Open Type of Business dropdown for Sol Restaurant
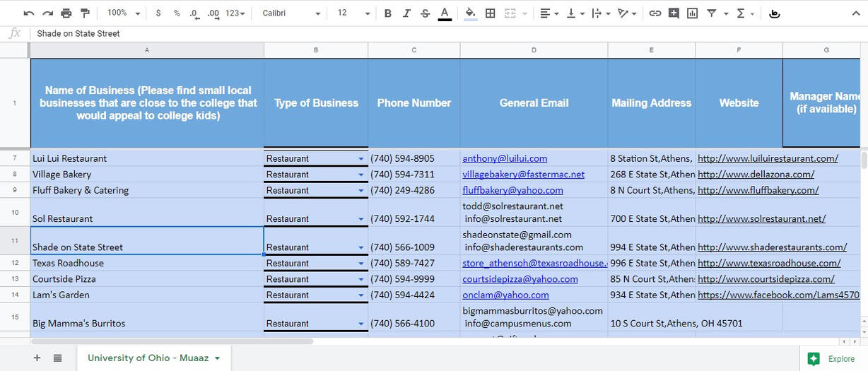The width and height of the screenshot is (868, 371). (x=361, y=219)
